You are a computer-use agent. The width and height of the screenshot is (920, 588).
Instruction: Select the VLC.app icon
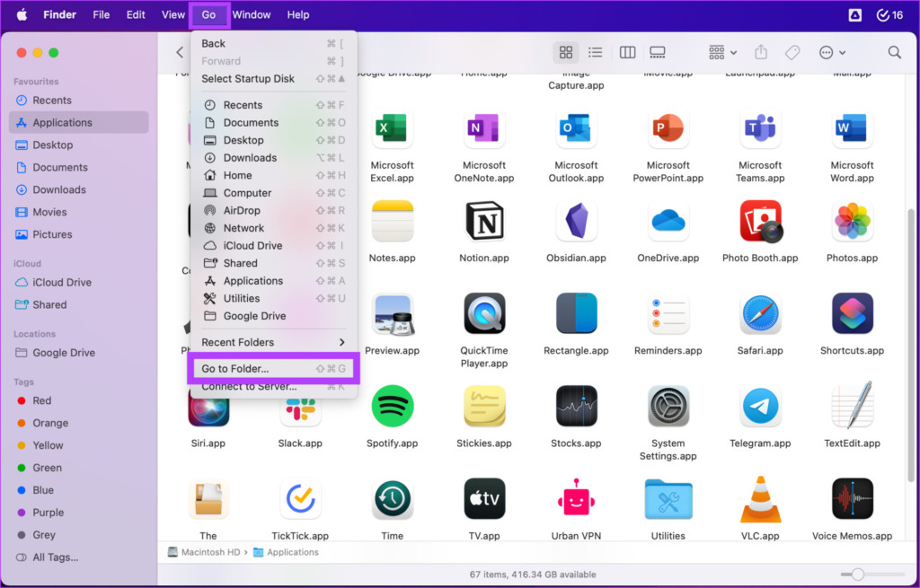pyautogui.click(x=760, y=499)
